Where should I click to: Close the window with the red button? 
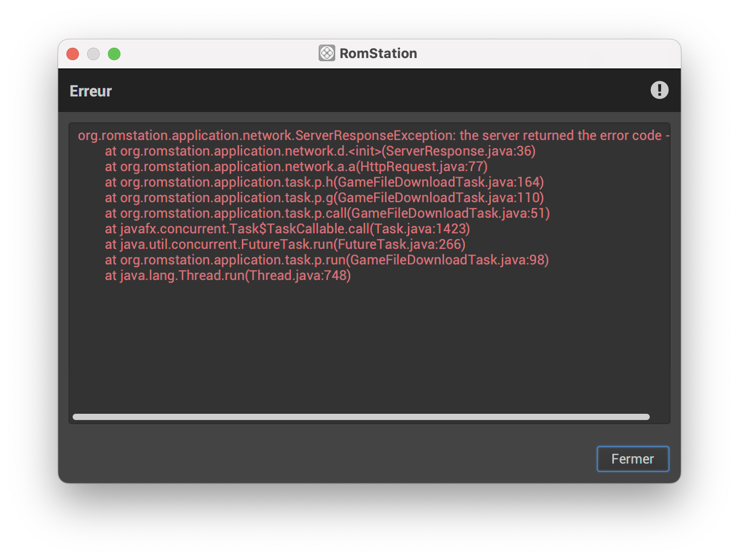coord(73,54)
